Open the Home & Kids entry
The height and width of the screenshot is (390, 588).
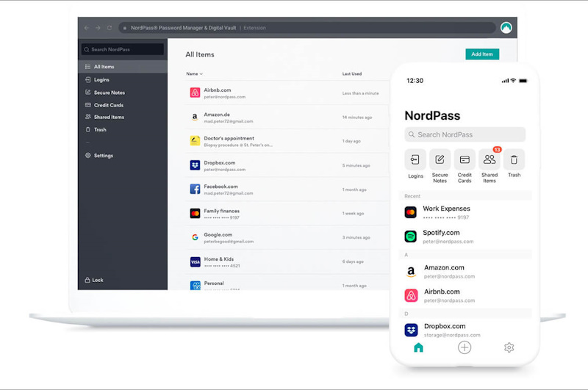(x=287, y=261)
